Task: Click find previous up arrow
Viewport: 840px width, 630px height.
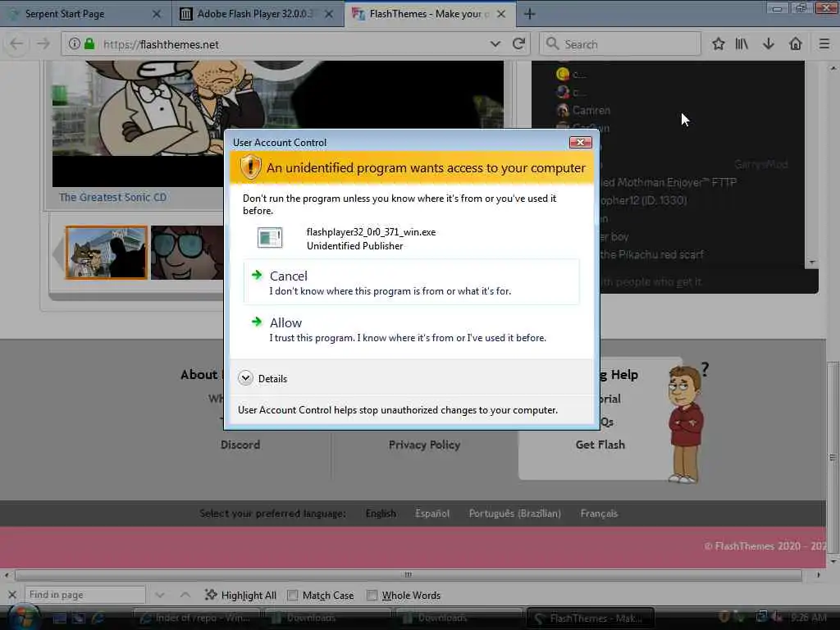Action: point(185,595)
